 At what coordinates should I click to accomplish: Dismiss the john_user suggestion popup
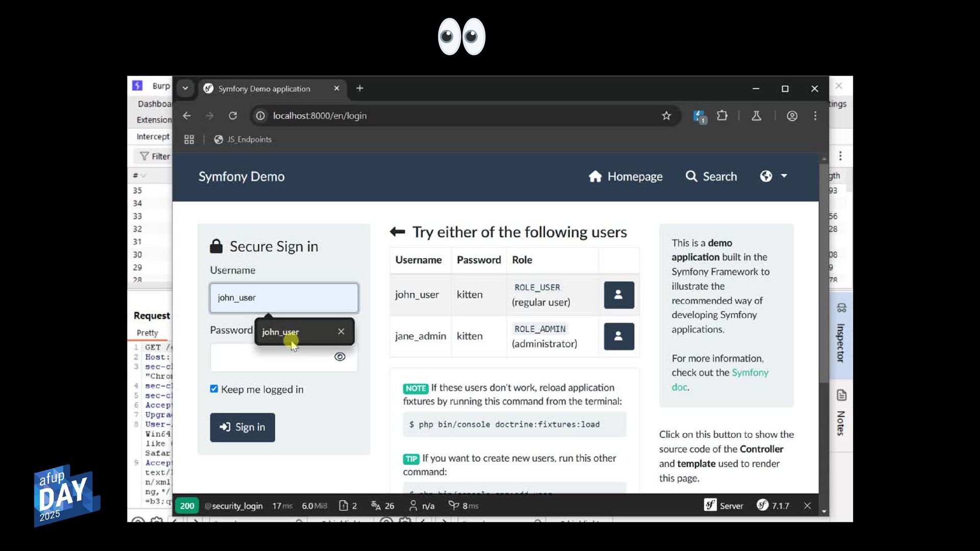coord(341,332)
